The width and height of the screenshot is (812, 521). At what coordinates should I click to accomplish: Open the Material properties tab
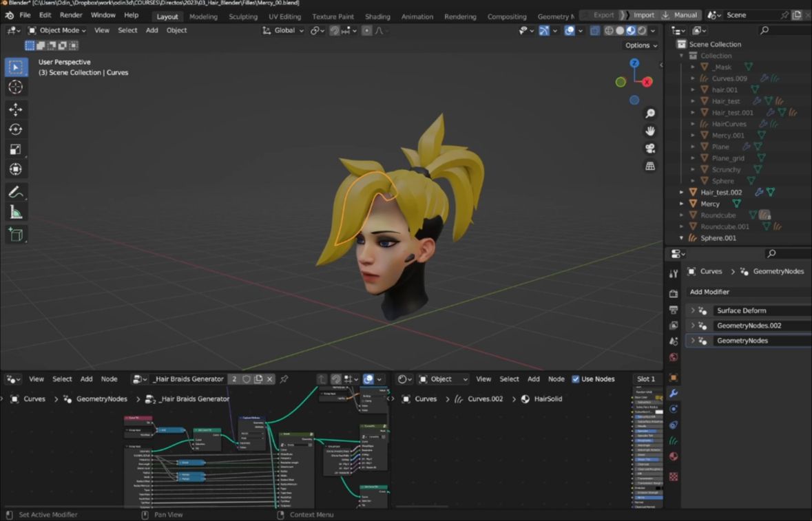coord(673,456)
